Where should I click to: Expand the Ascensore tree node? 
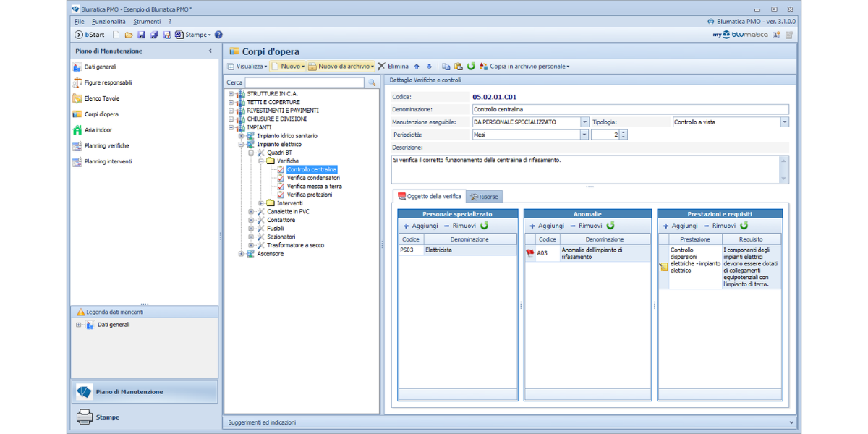242,254
